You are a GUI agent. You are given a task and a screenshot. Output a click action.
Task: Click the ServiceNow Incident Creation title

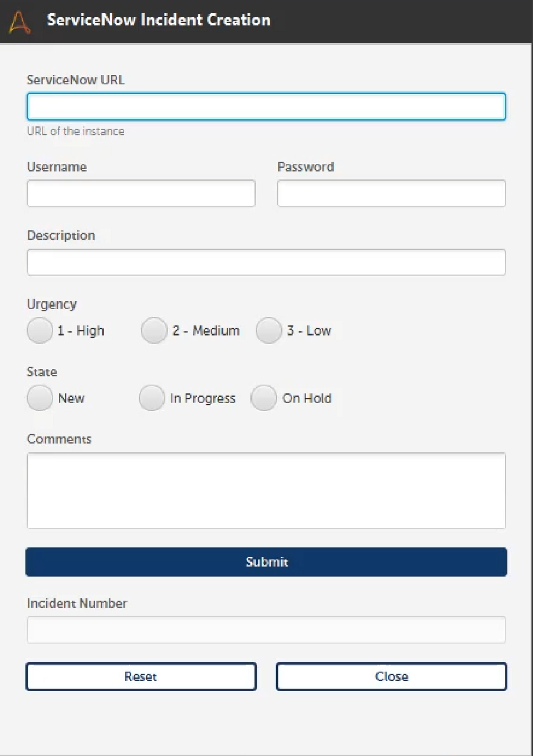[x=159, y=20]
